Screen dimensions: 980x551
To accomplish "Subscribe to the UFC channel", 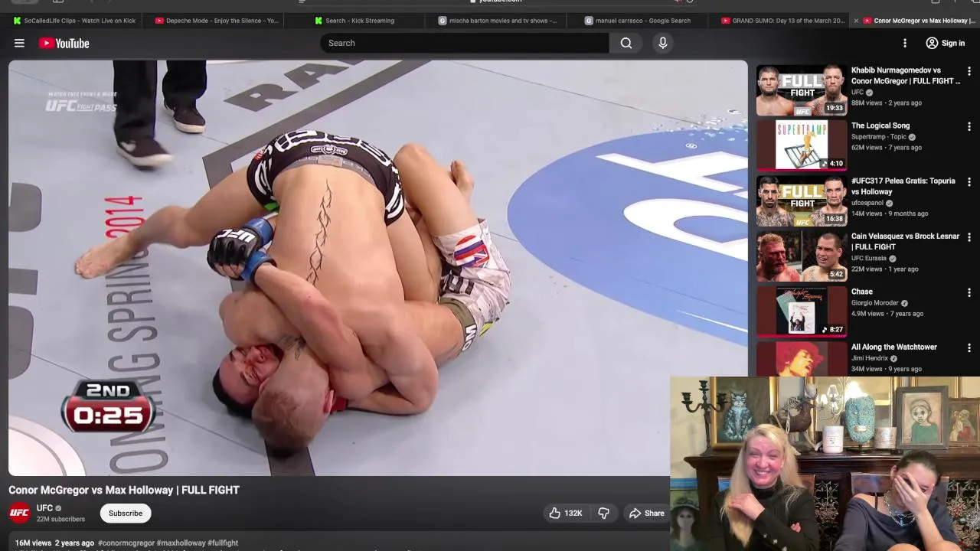I will [125, 513].
